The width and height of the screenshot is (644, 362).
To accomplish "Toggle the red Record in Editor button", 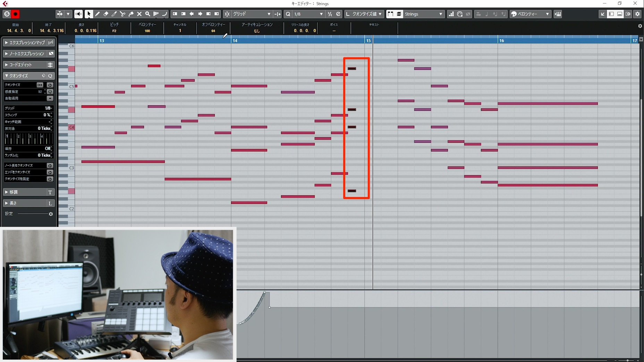I will coord(15,14).
